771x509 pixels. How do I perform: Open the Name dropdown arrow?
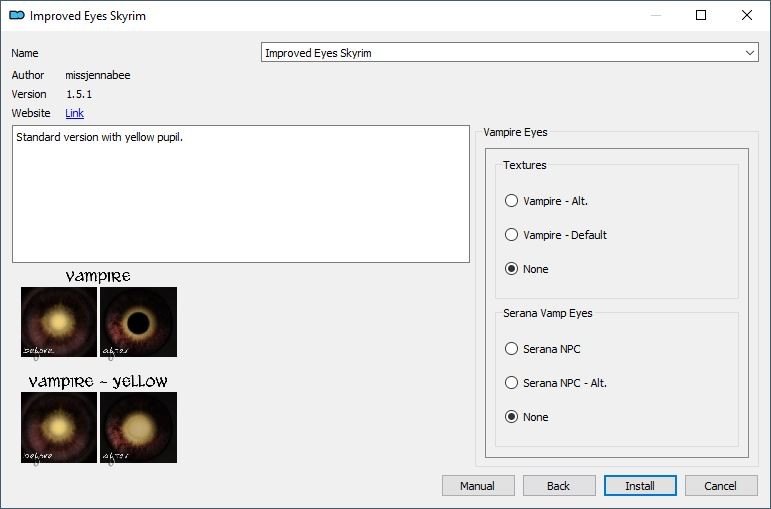[x=749, y=53]
